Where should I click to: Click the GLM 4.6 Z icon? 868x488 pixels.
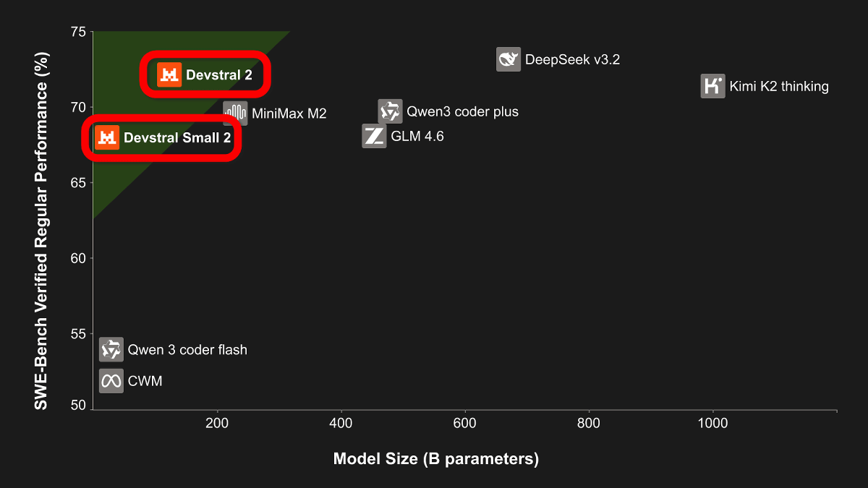point(374,136)
